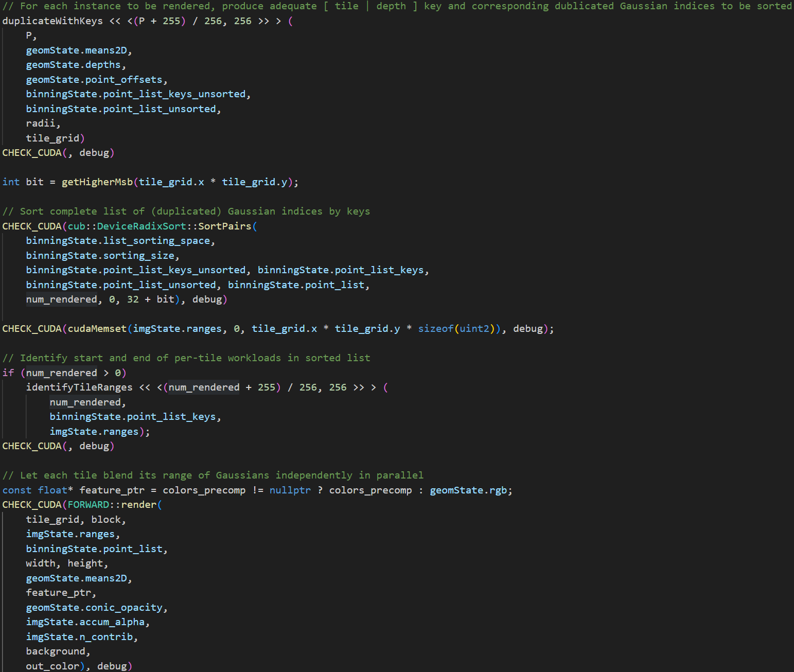794x672 pixels.
Task: Place cursor on getHigherMsb function call
Action: (97, 182)
